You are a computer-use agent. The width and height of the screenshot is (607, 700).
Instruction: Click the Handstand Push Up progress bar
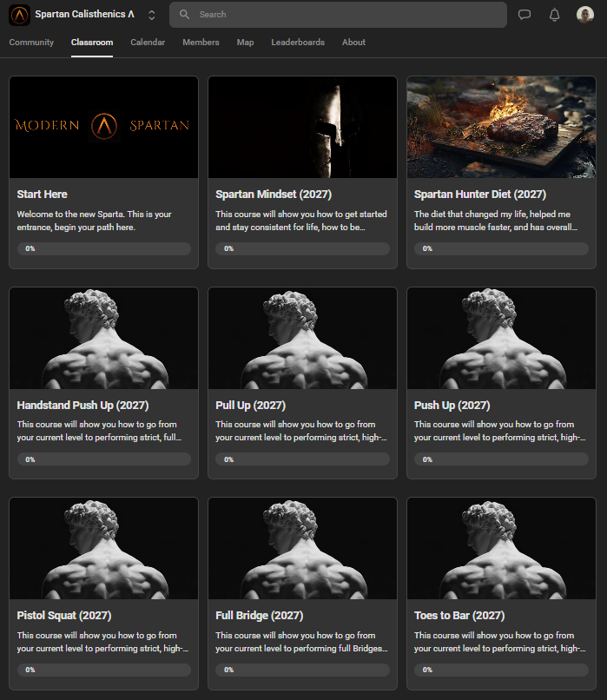(104, 459)
